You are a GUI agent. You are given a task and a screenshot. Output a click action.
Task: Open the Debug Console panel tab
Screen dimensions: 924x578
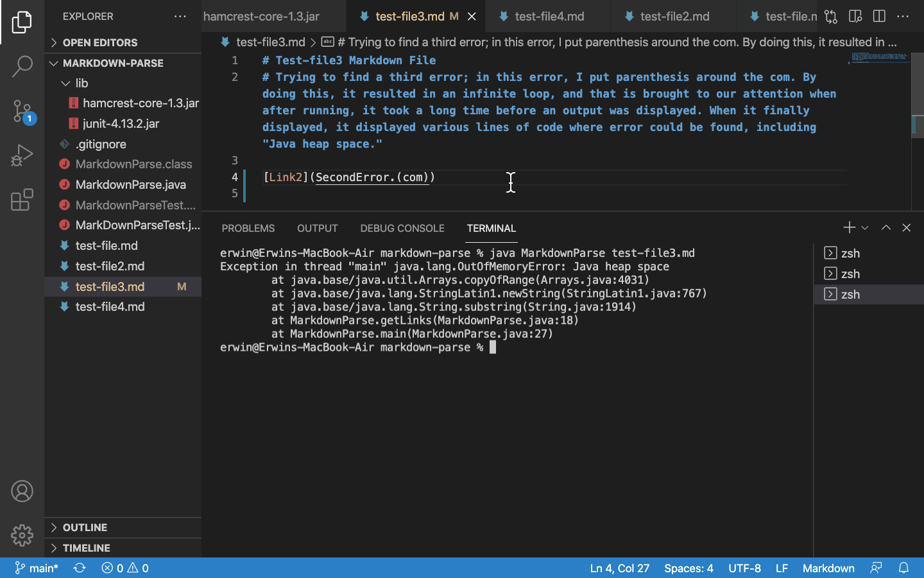pyautogui.click(x=402, y=228)
